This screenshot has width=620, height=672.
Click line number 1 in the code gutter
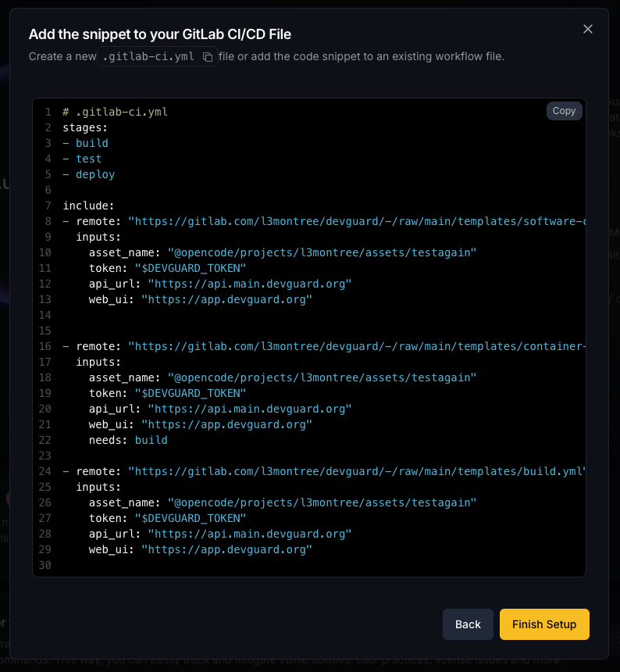[x=48, y=112]
